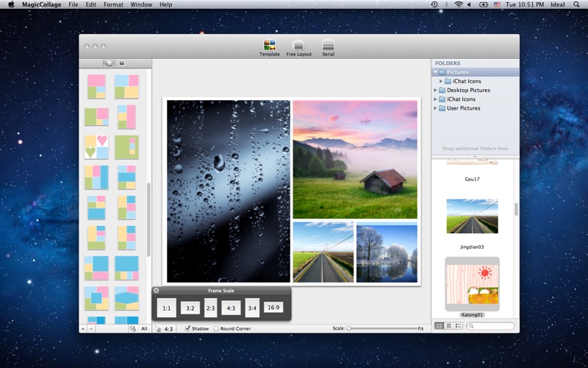Enable the Round Corner checkbox

216,328
